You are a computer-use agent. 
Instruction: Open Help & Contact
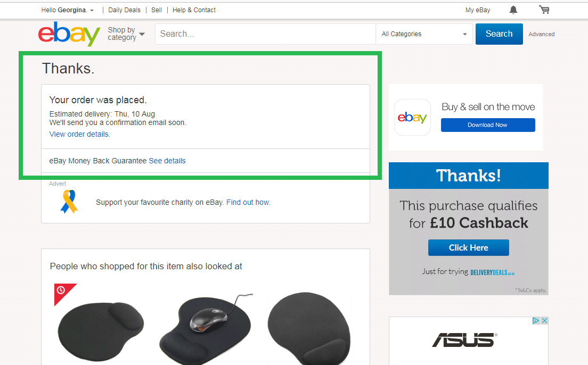[194, 10]
